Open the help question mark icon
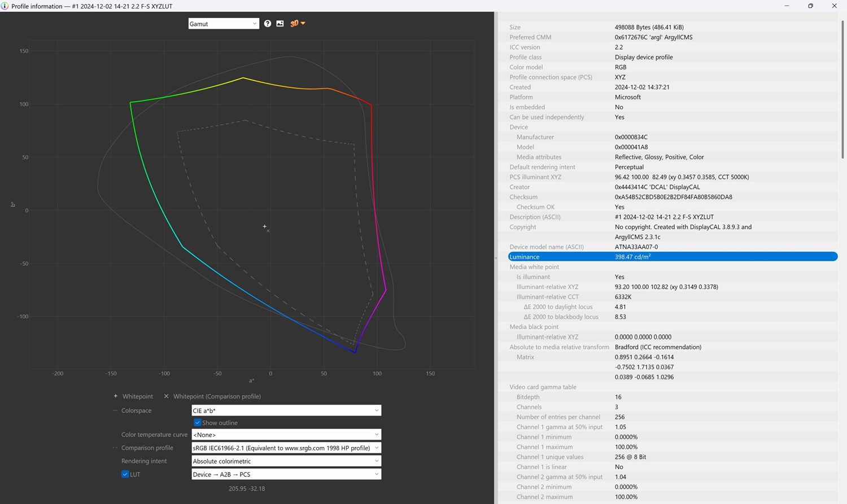Screen dimensions: 847x504 coord(268,24)
